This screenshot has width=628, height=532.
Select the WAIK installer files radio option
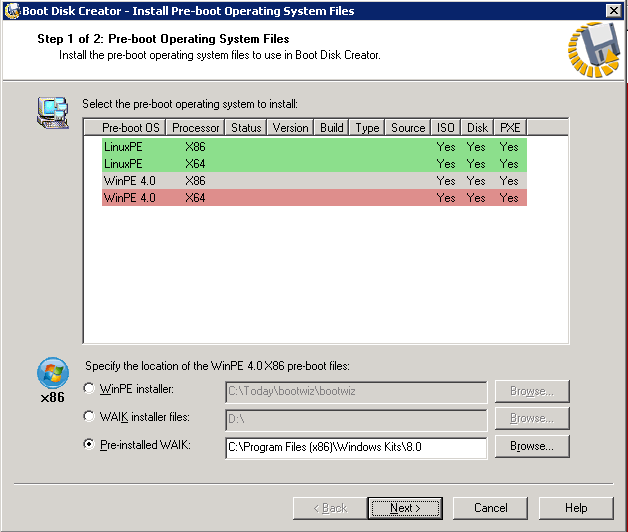(89, 416)
